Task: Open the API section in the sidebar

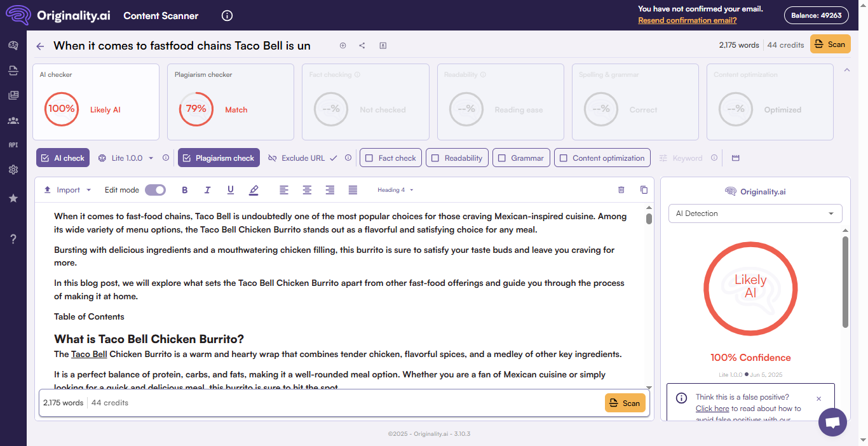Action: 13,145
